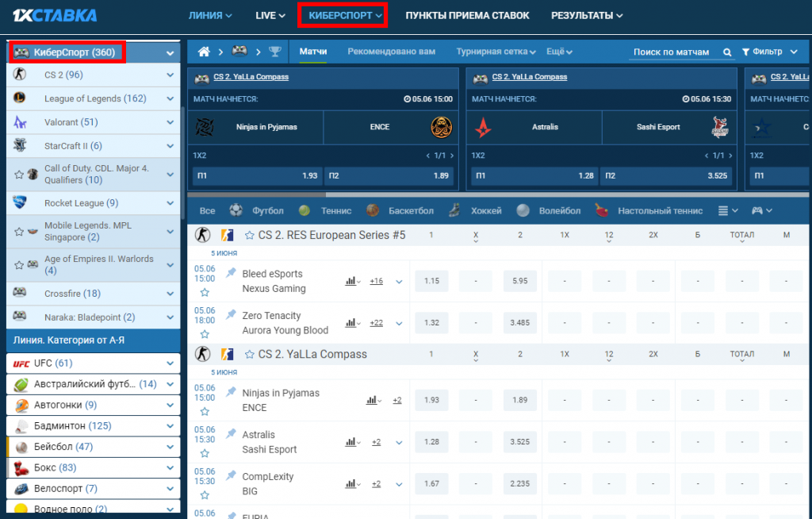
Task: Open the ЛИНИЯ top menu
Action: coord(210,16)
